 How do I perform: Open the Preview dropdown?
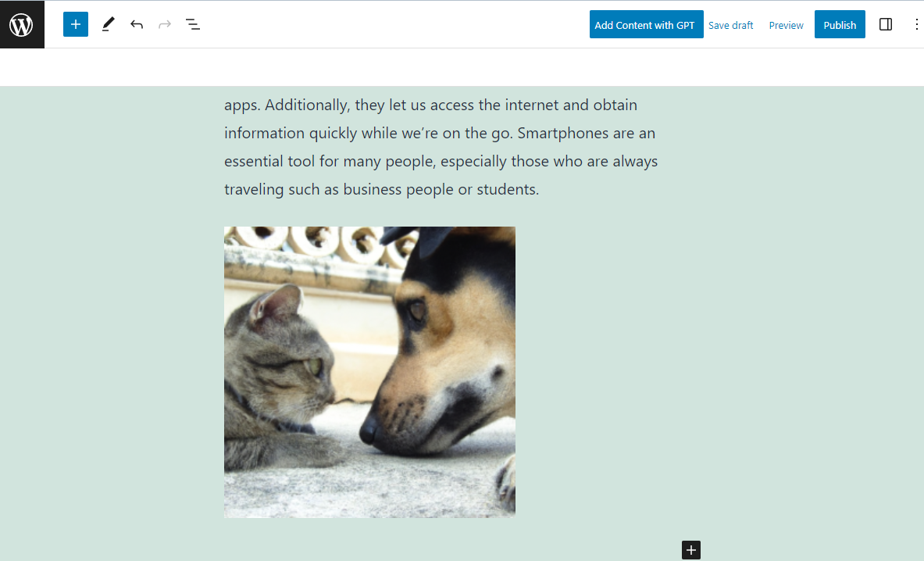pos(786,25)
